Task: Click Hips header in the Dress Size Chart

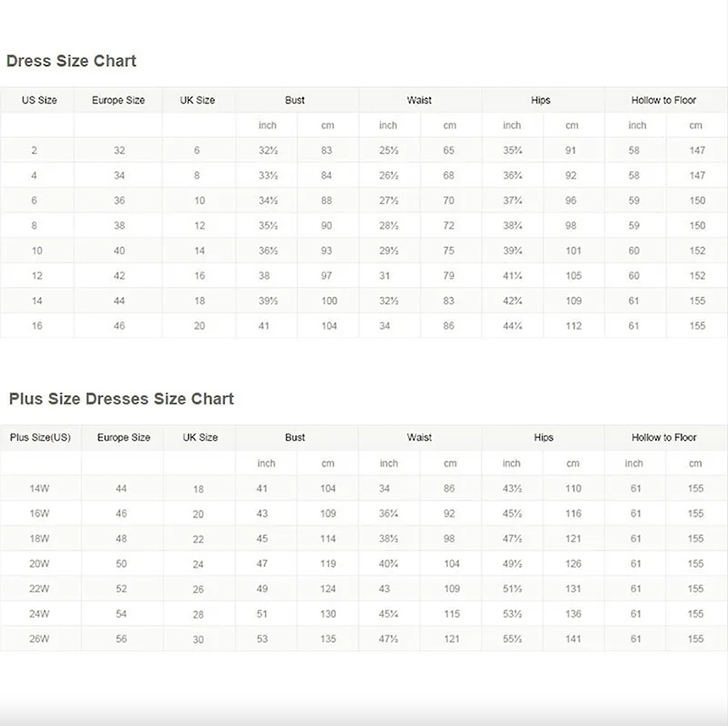Action: pos(541,100)
